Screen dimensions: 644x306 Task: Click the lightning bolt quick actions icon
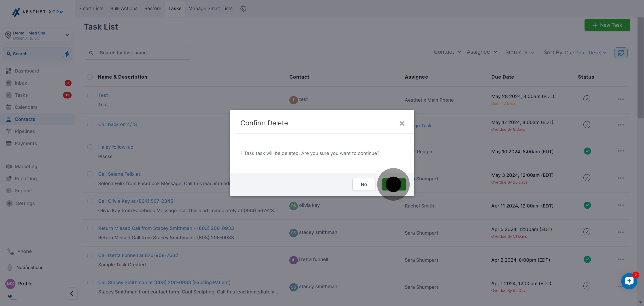tap(67, 53)
